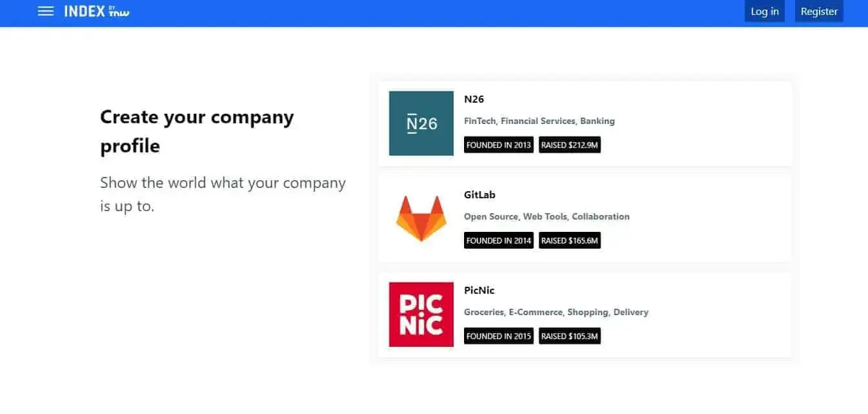The height and width of the screenshot is (414, 868).
Task: Click GitLab 'Raised $165.6M' badge
Action: [x=569, y=241]
